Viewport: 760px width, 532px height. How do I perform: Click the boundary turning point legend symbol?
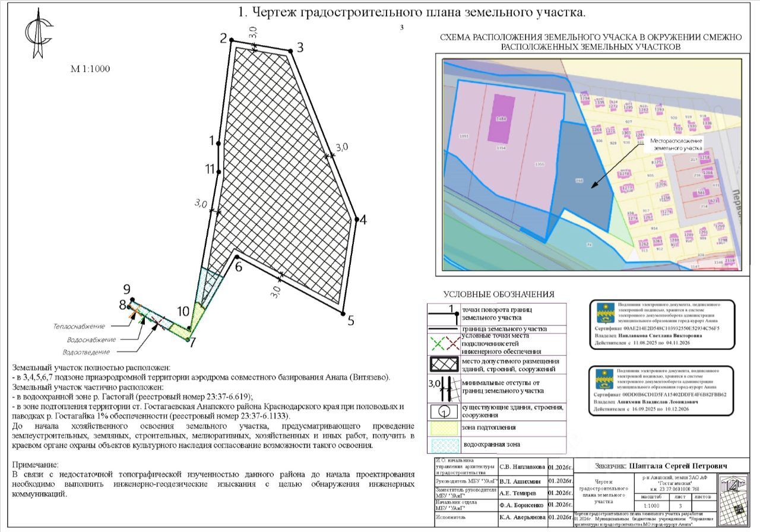pos(443,311)
